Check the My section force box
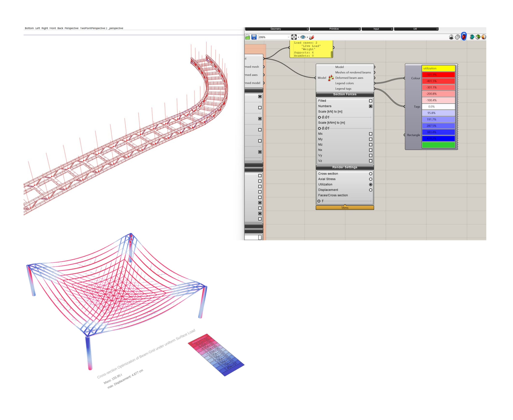 pyautogui.click(x=370, y=139)
